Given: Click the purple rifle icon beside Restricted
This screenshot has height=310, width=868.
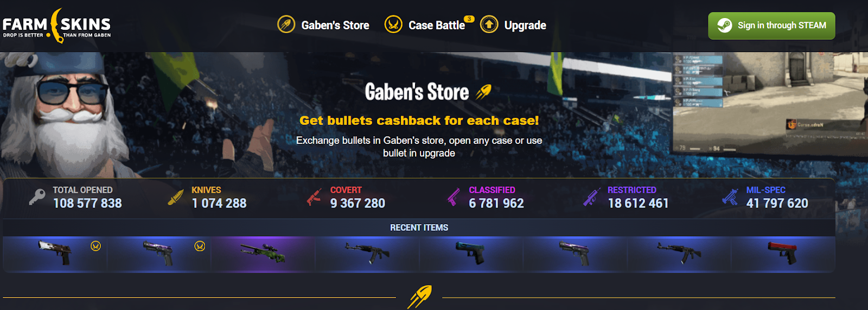Looking at the screenshot, I should [x=592, y=197].
